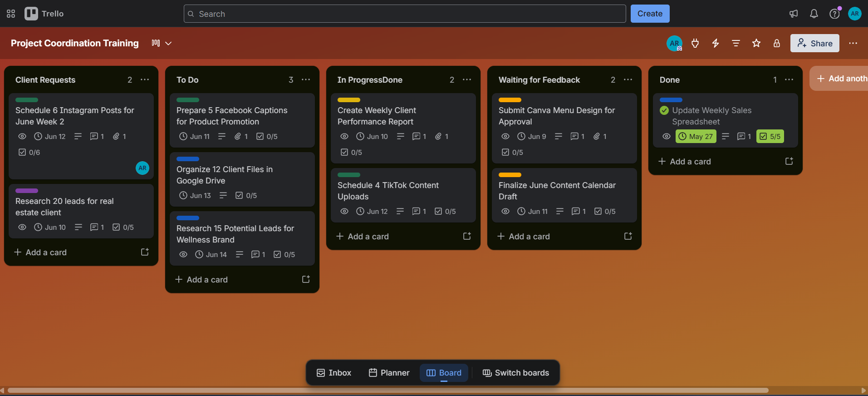The image size is (868, 396).
Task: Click in the Search field
Action: coord(405,14)
